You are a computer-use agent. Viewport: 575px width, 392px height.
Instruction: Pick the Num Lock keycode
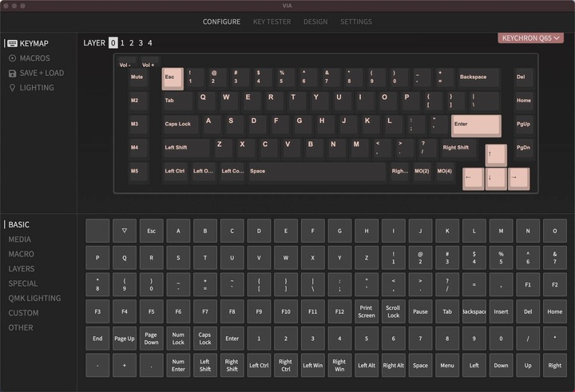coord(178,338)
